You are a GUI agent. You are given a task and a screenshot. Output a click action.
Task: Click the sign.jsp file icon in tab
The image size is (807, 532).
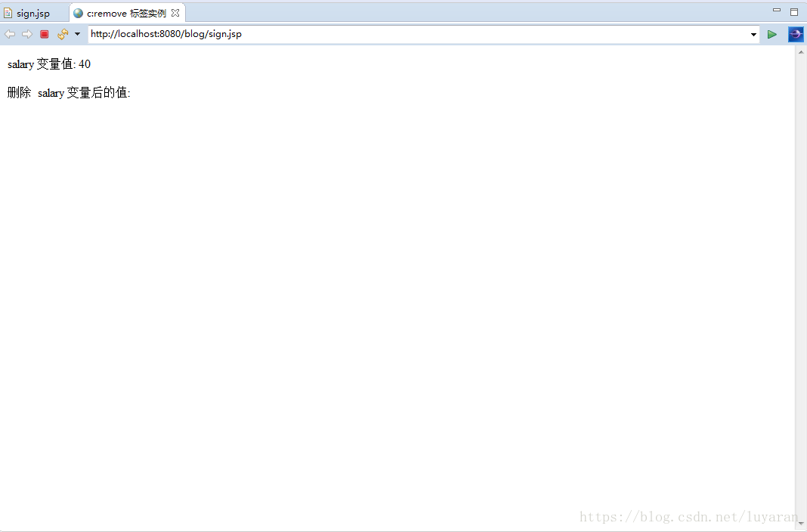click(x=8, y=14)
